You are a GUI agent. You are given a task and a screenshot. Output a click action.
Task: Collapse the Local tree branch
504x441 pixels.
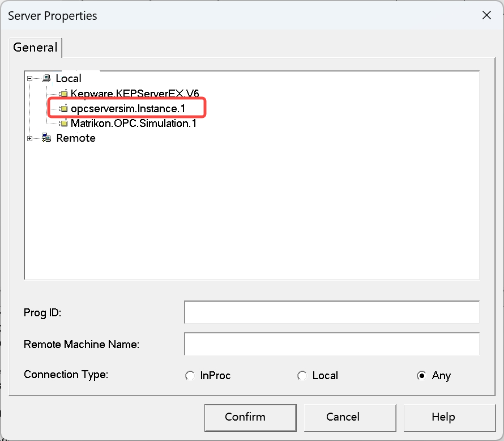[x=30, y=78]
